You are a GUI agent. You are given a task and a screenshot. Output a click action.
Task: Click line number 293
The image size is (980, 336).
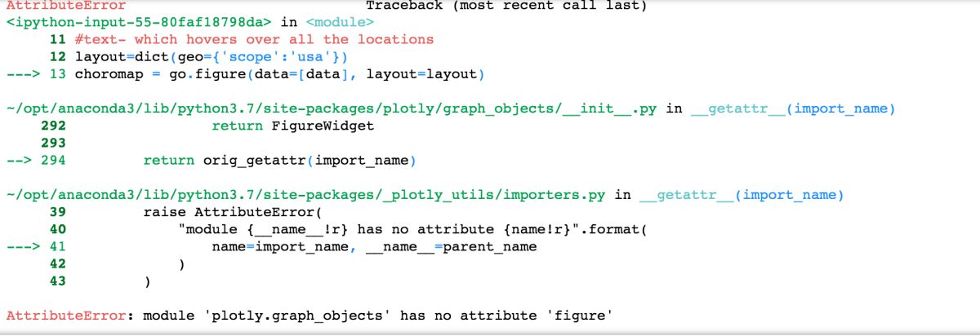pyautogui.click(x=52, y=143)
